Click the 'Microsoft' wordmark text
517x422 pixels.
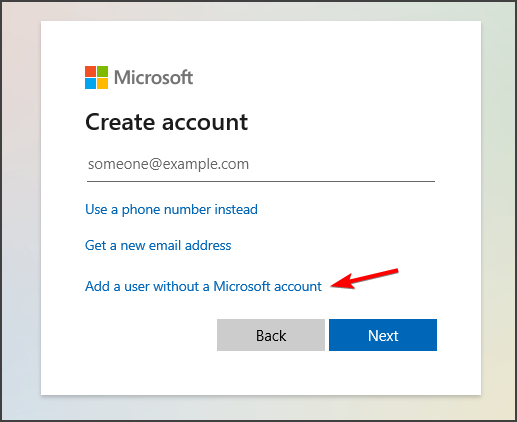coord(153,78)
